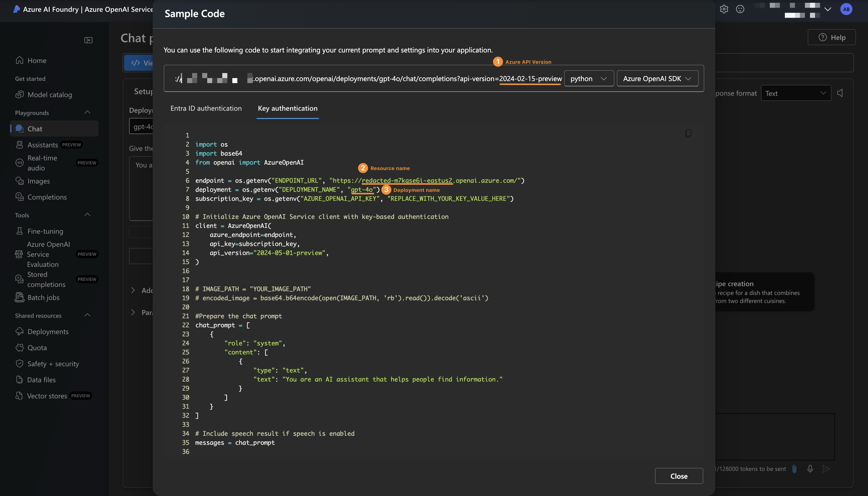Collapse the Shared resources section
The height and width of the screenshot is (496, 868).
coord(87,316)
